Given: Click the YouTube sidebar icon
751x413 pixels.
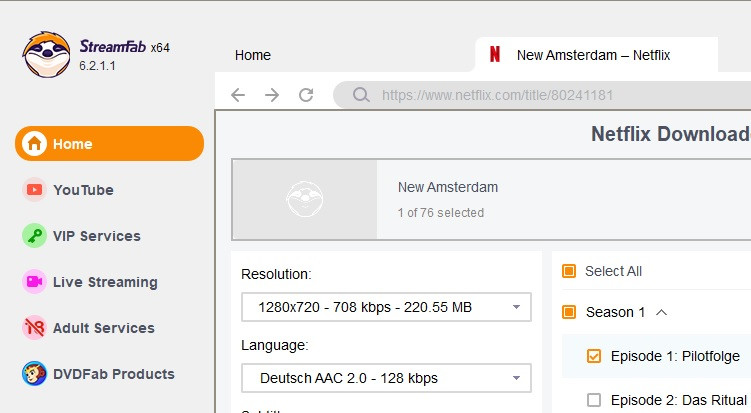Looking at the screenshot, I should (35, 190).
